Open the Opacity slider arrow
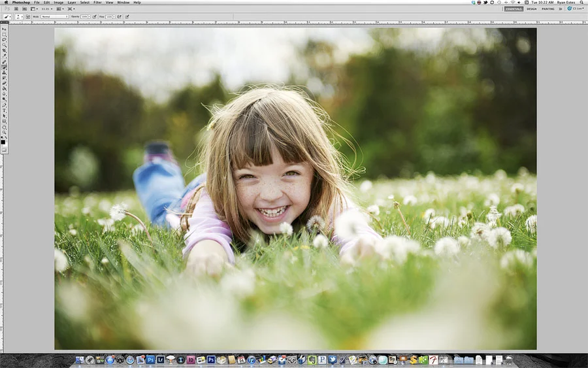Screen dimensions: 588x368 click(90, 16)
